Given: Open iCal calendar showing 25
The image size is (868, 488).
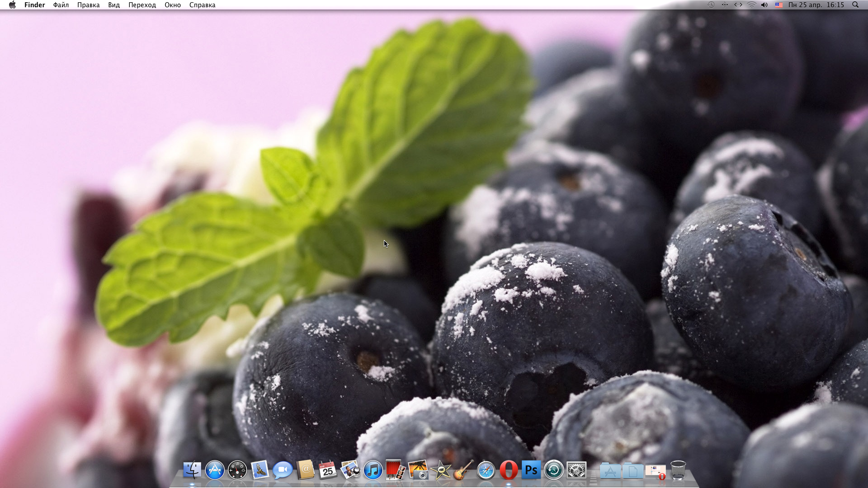Looking at the screenshot, I should (x=328, y=470).
